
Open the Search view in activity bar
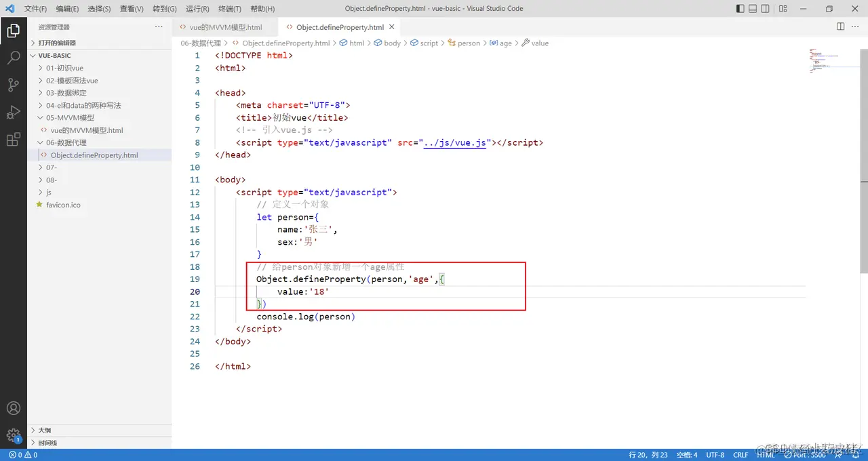[13, 58]
